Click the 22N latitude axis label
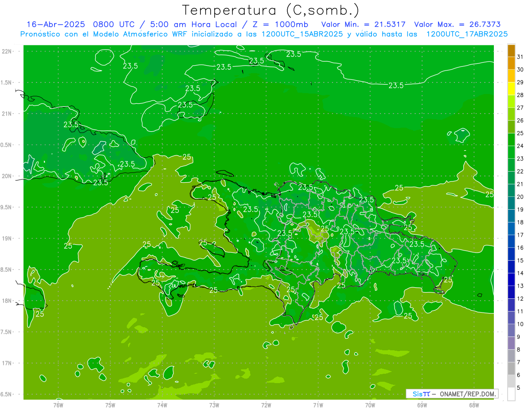Screen dimensions: 532x411 (x=8, y=51)
